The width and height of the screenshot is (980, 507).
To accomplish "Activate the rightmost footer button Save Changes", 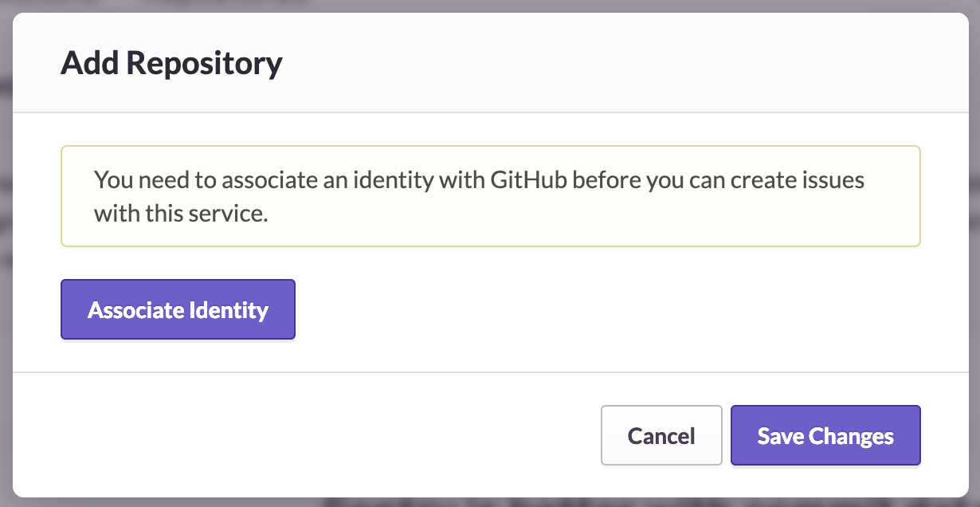I will point(825,435).
